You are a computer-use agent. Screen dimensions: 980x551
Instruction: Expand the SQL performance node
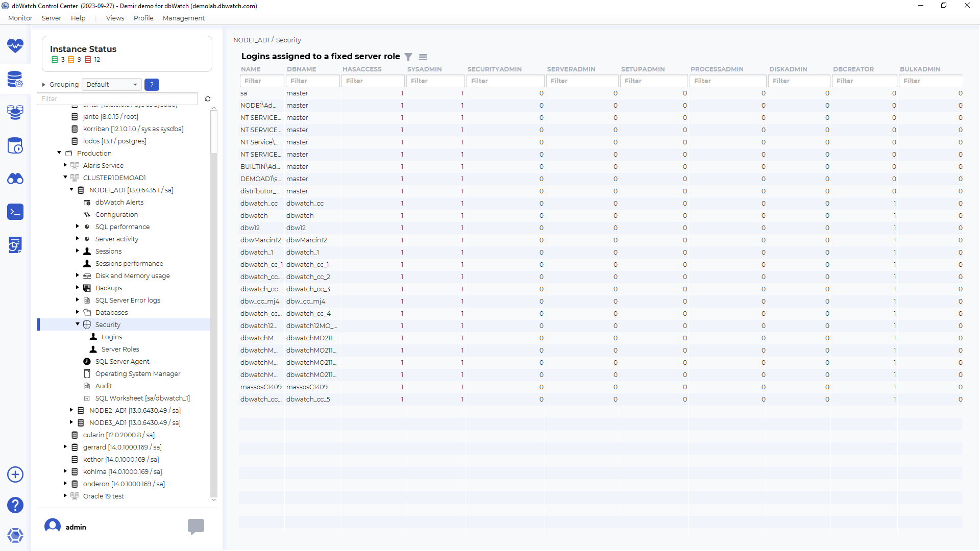[78, 227]
